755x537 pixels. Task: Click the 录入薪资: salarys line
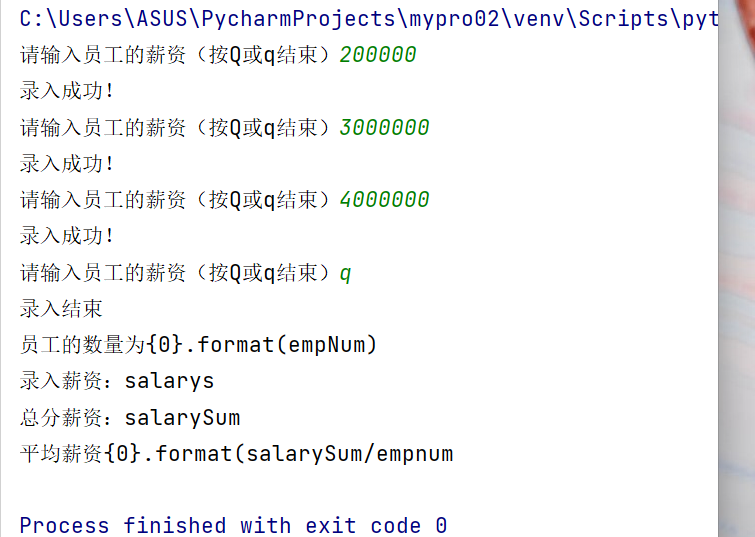tap(117, 381)
